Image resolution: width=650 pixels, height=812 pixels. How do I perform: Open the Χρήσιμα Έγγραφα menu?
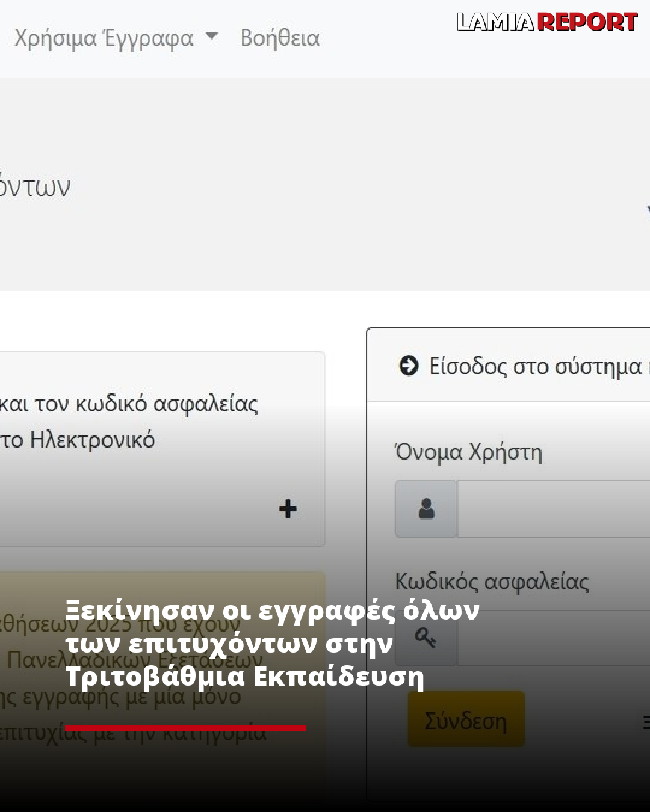(x=104, y=38)
